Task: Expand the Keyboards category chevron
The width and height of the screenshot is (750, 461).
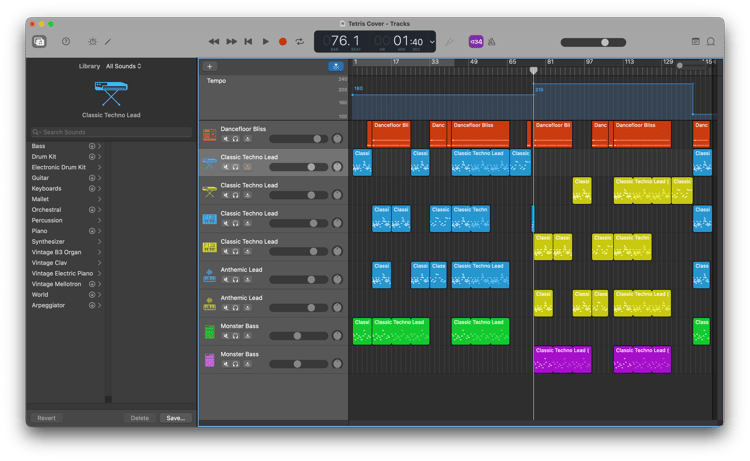Action: click(x=99, y=188)
